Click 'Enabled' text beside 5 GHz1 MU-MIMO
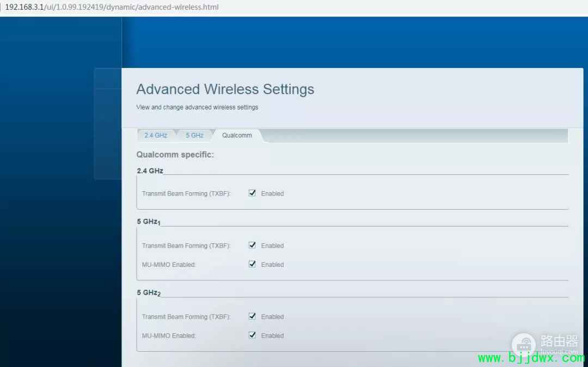The width and height of the screenshot is (588, 367). 272,265
